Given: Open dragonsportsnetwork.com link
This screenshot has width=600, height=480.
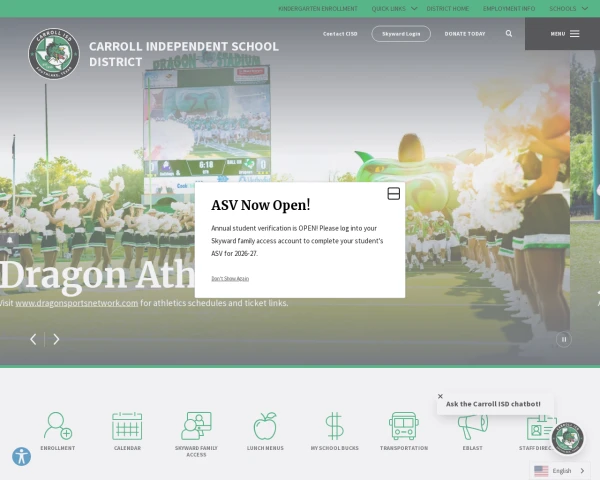Looking at the screenshot, I should pos(77,303).
